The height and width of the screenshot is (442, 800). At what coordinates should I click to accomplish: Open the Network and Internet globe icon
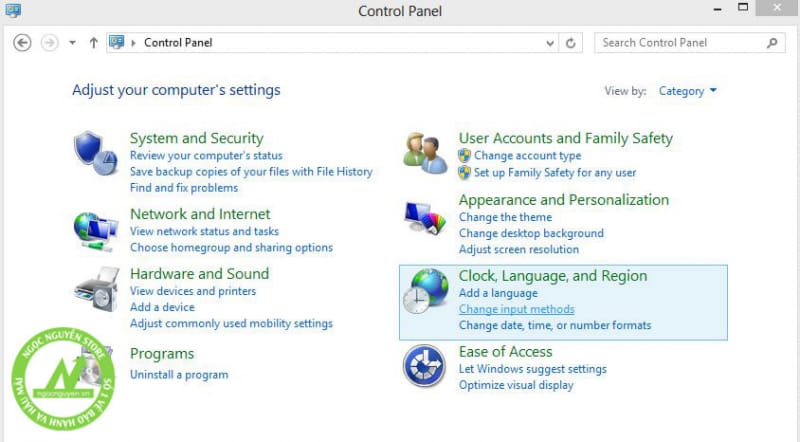(x=96, y=232)
